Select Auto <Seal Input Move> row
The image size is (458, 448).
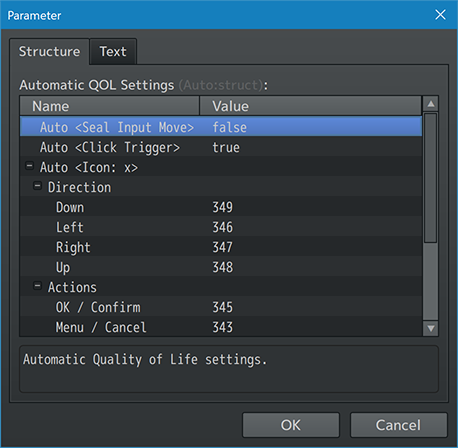click(x=221, y=126)
